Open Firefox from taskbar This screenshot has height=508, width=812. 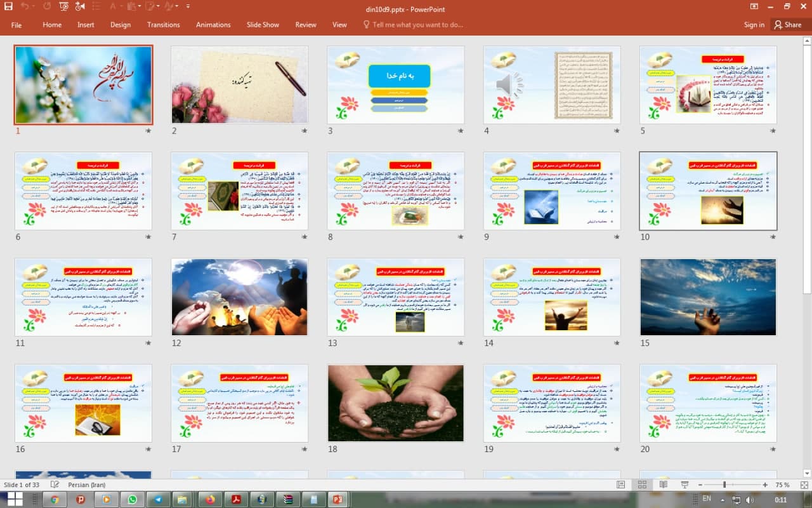(210, 499)
